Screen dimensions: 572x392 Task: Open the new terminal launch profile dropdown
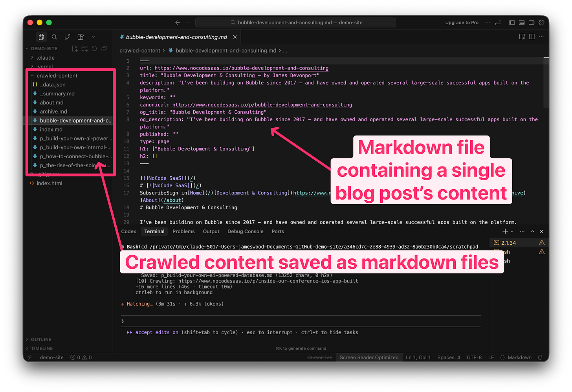(512, 232)
